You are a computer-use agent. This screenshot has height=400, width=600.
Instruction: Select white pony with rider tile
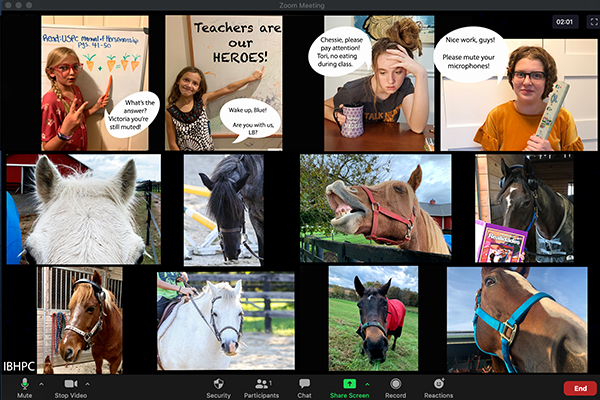click(x=226, y=320)
